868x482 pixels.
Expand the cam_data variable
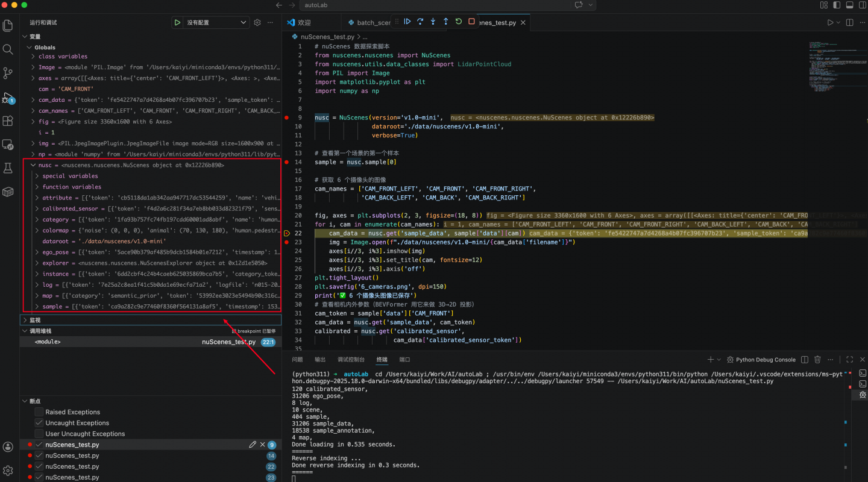(x=34, y=100)
